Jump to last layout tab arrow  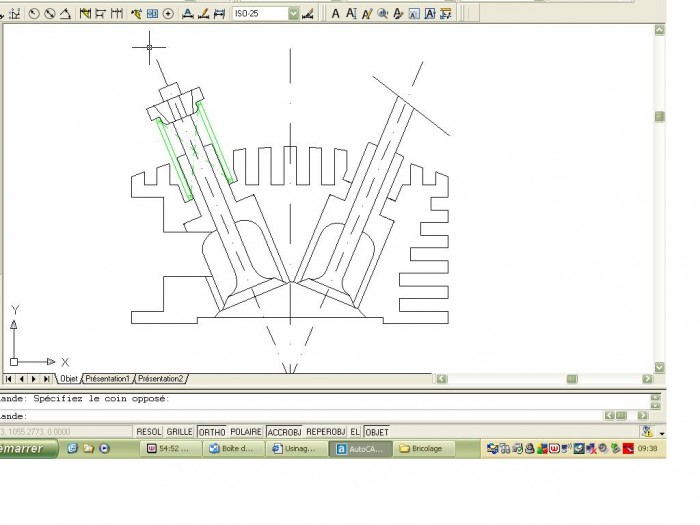[x=46, y=379]
